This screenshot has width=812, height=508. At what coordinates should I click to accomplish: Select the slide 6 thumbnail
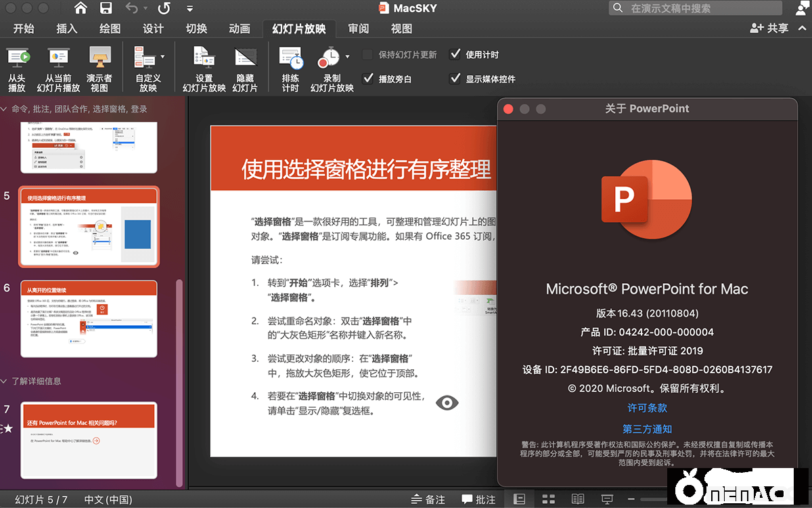point(89,319)
